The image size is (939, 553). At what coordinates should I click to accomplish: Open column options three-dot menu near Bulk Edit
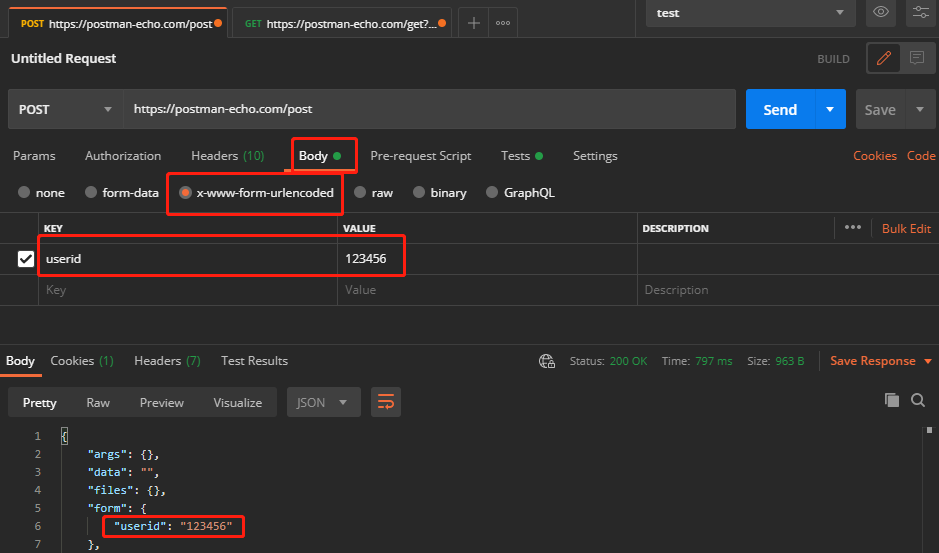[853, 228]
